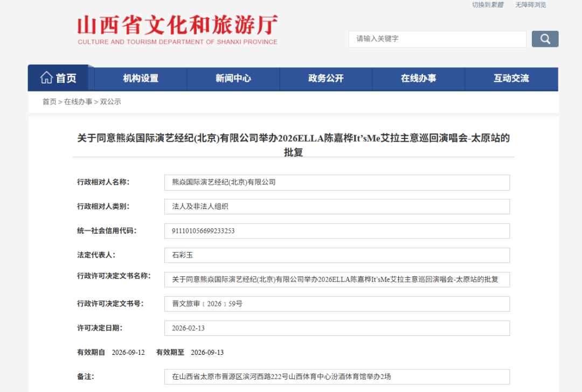Open the 在线办事 navigation tab

click(419, 79)
